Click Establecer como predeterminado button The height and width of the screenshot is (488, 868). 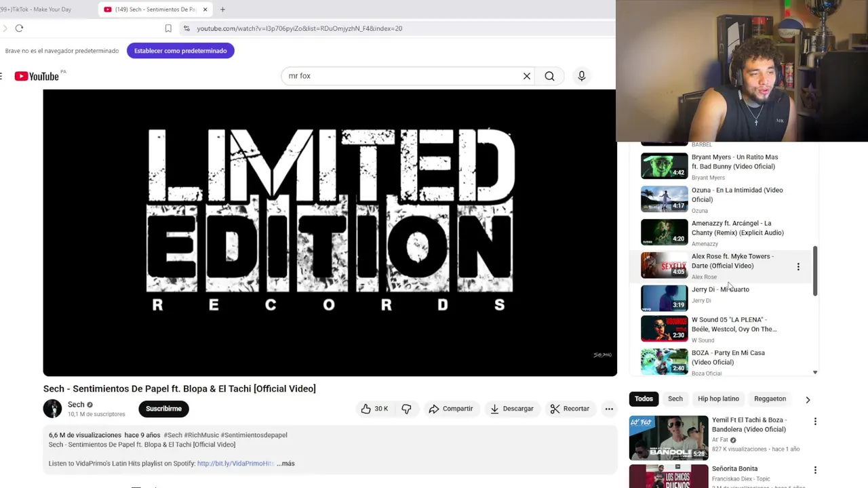180,51
